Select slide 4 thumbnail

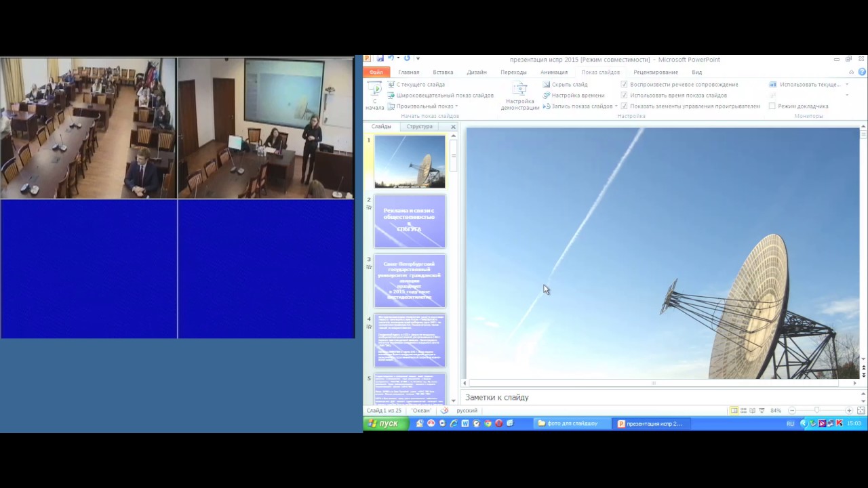point(410,340)
